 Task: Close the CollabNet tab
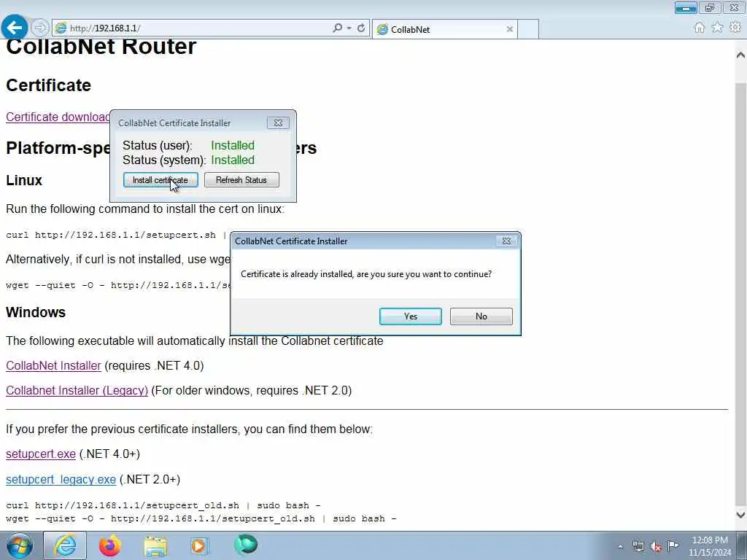coord(509,29)
